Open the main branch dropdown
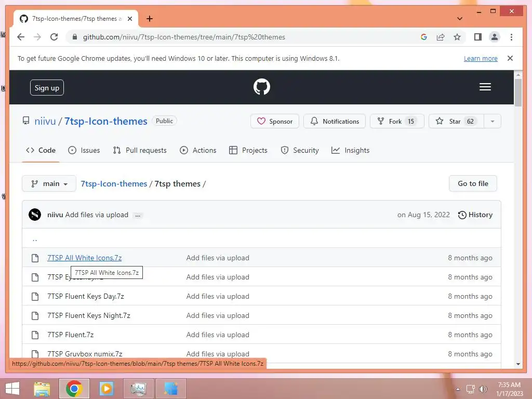Screen dimensions: 532x399 (x=49, y=183)
